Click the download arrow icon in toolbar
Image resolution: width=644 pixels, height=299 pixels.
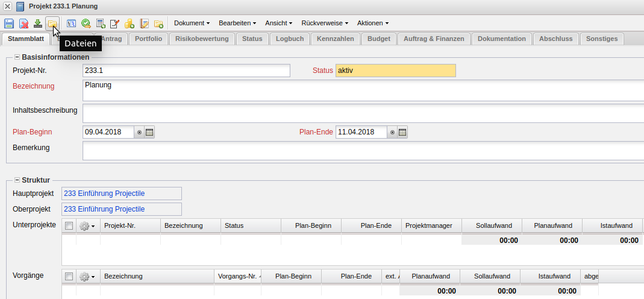[38, 24]
